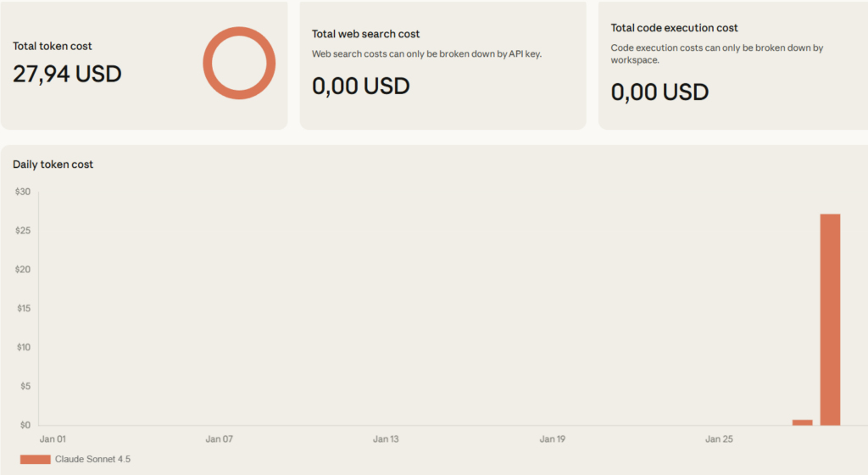The height and width of the screenshot is (475, 868).
Task: Click the small orange bar in daily chart
Action: (802, 422)
